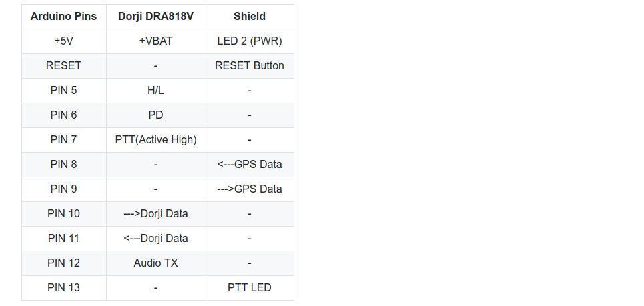
Task: Click the Audio TX cell
Action: tap(155, 263)
